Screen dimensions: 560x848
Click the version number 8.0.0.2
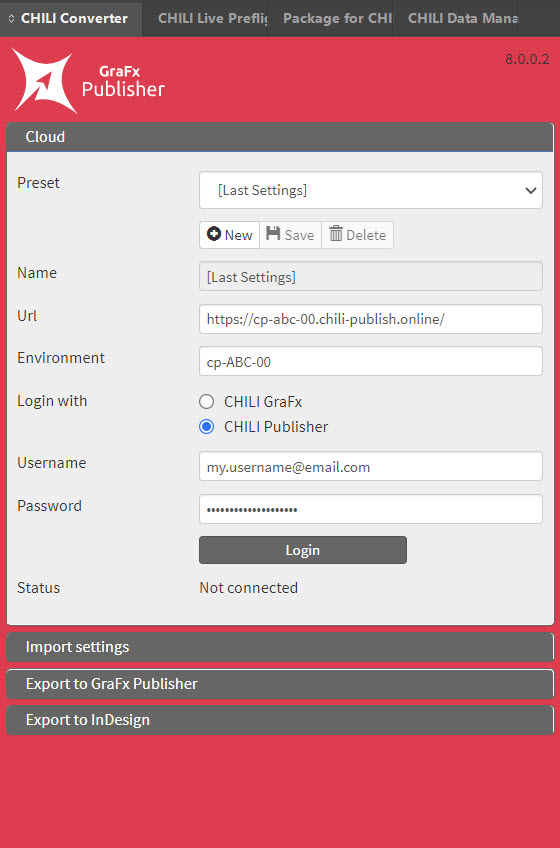[x=527, y=59]
